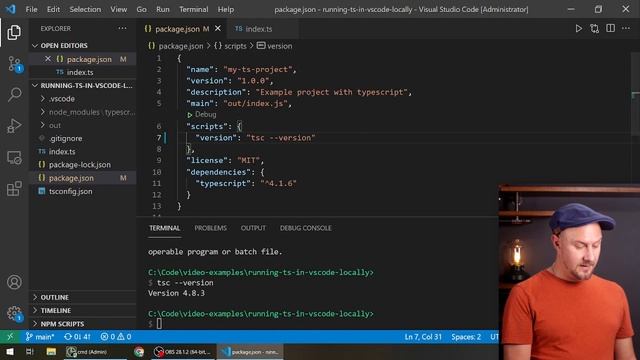This screenshot has height=360, width=640.
Task: Close the package.json editor tab
Action: pyautogui.click(x=218, y=29)
